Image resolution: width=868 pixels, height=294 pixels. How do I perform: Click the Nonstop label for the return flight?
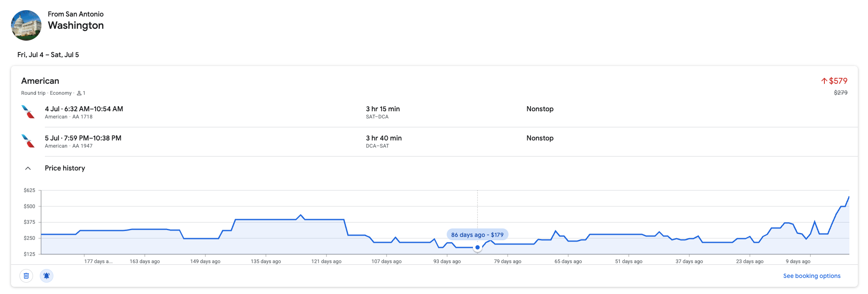point(540,138)
